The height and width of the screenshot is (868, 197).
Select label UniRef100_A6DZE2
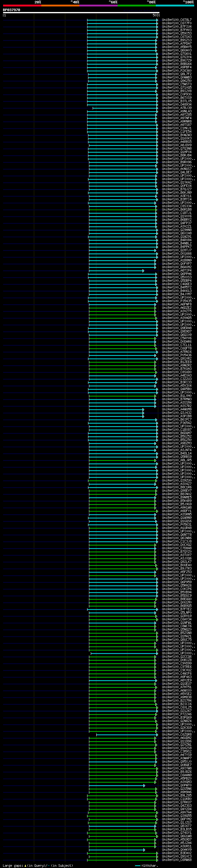(x=176, y=308)
